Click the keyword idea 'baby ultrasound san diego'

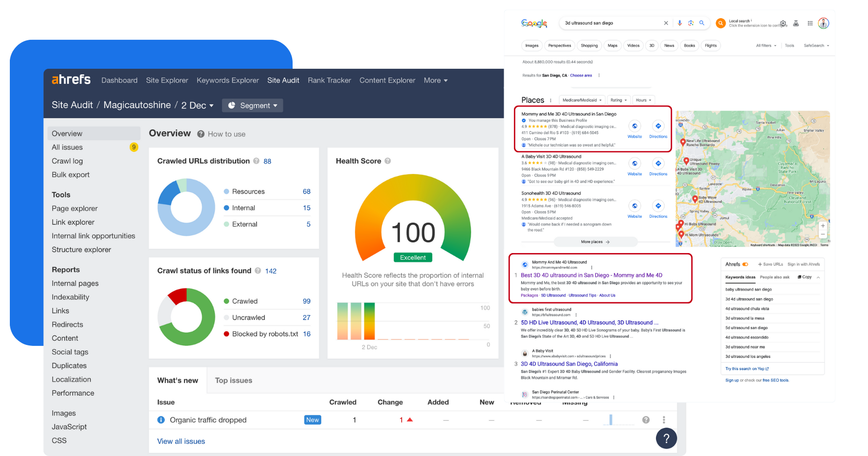[x=748, y=289]
